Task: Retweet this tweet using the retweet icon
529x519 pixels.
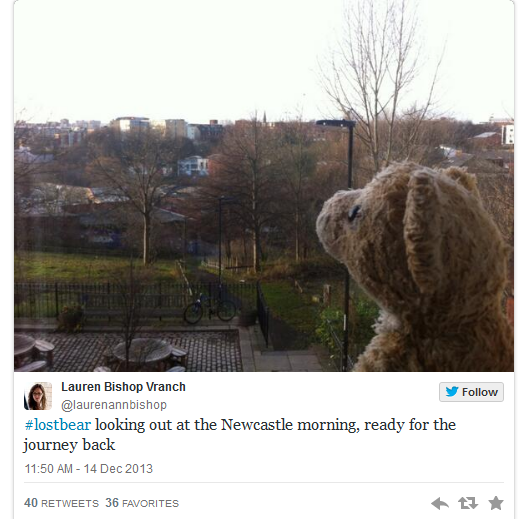Action: 468,503
